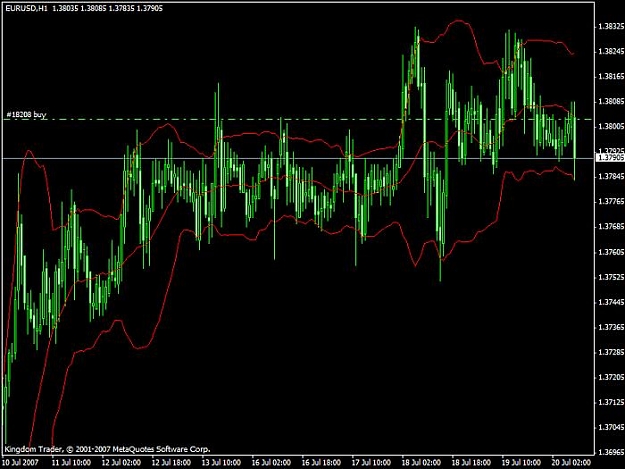Click the 13 Jul 10:00 time label
625x469 pixels.
(221, 463)
